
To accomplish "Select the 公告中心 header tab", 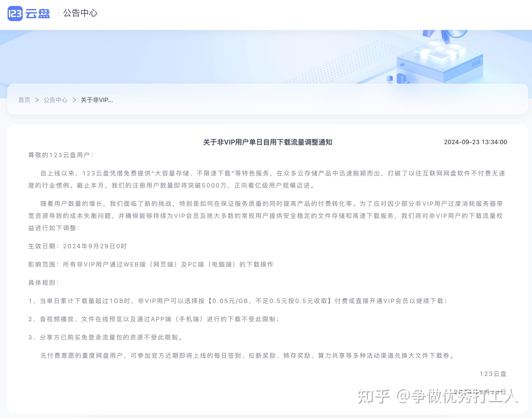I will 80,13.
